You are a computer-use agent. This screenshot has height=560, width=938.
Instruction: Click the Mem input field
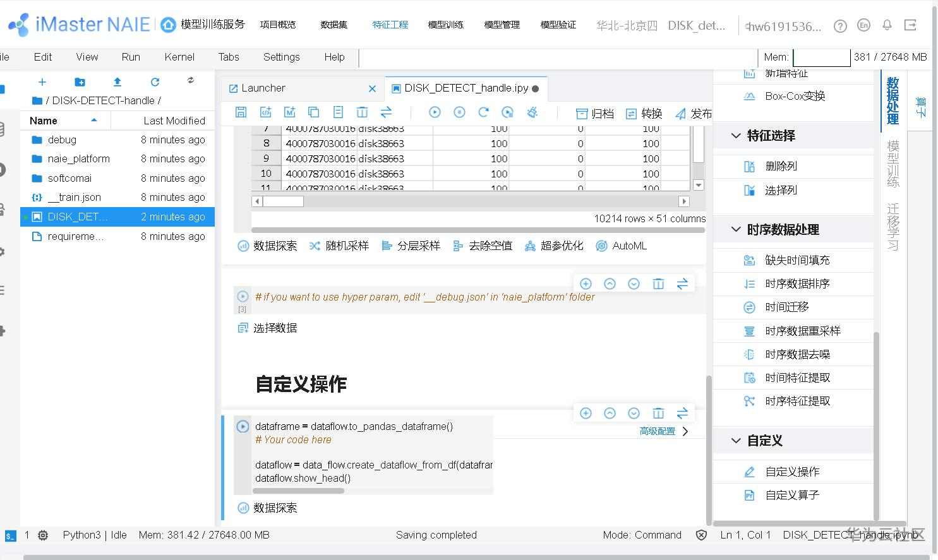click(821, 57)
